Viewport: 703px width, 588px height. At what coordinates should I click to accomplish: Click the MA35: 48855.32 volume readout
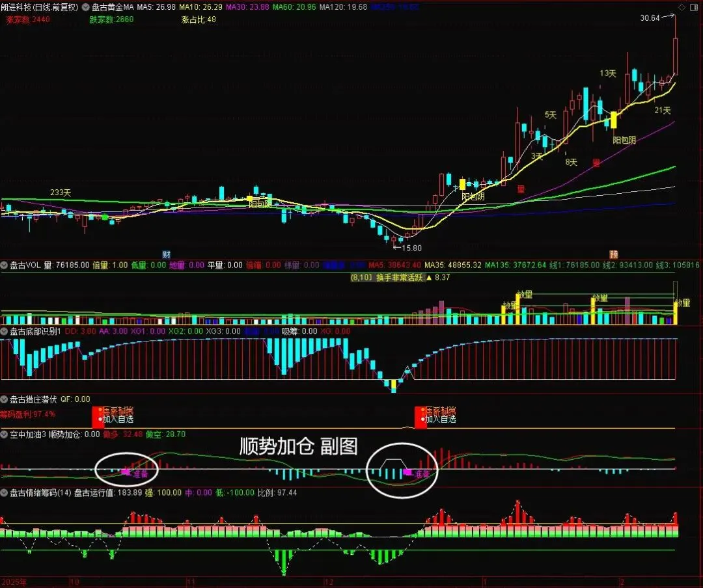453,265
